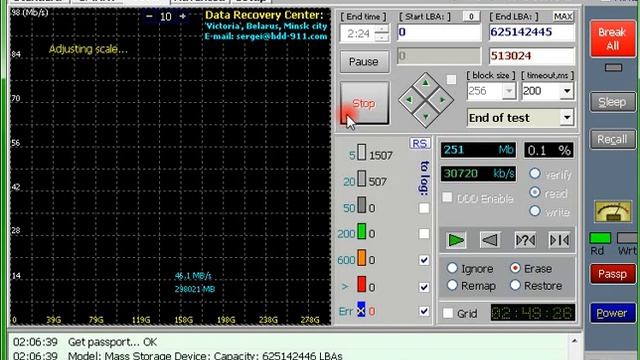Toggle log checkbox for 50 ms blocks
Image resolution: width=640 pixels, height=360 pixels.
(424, 208)
